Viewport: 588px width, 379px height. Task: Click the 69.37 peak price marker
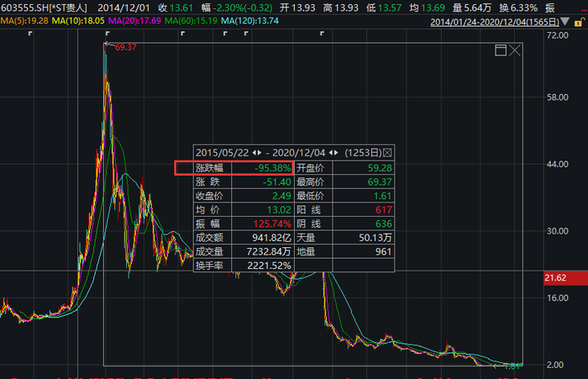[x=126, y=47]
